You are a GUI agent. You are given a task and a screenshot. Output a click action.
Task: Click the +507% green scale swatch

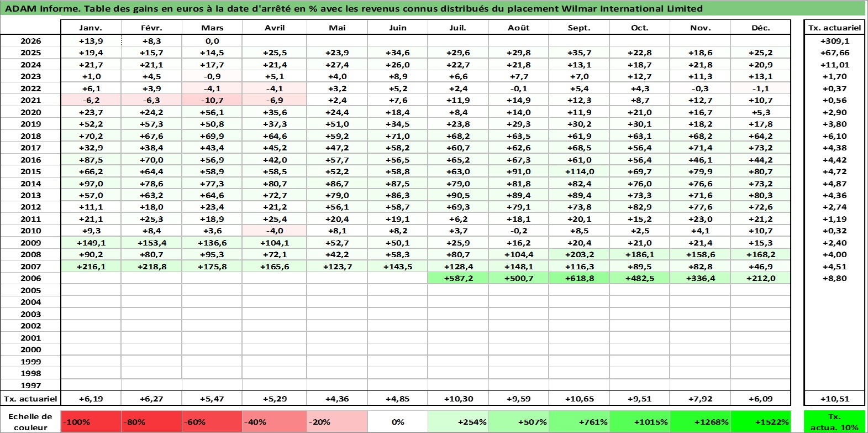(x=519, y=421)
